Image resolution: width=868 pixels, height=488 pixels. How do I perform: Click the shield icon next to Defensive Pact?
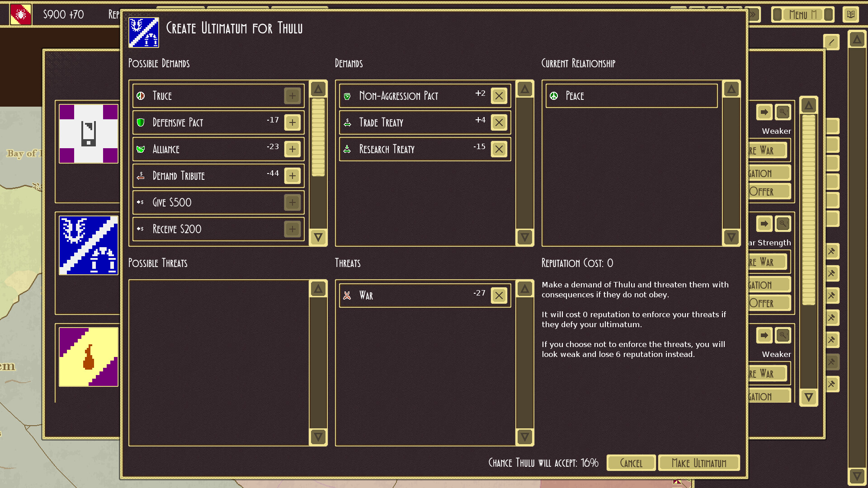click(x=141, y=122)
